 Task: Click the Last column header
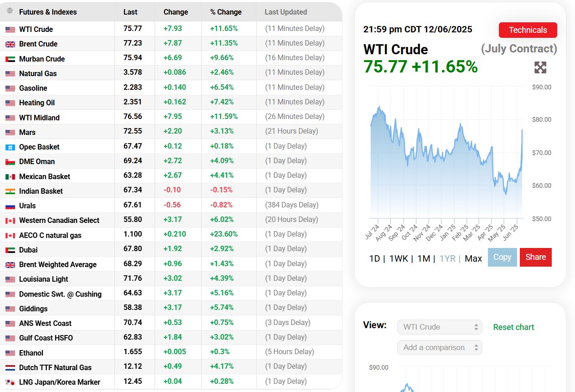pos(130,12)
